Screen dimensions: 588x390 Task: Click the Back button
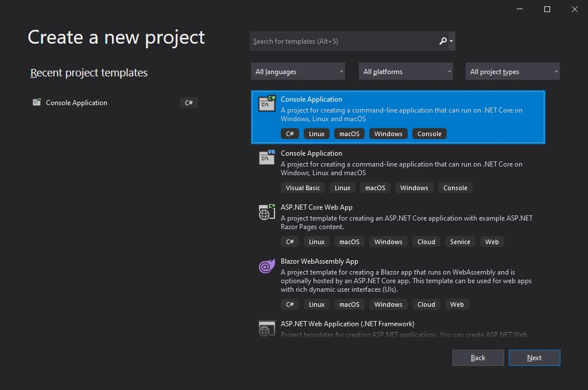pyautogui.click(x=478, y=357)
